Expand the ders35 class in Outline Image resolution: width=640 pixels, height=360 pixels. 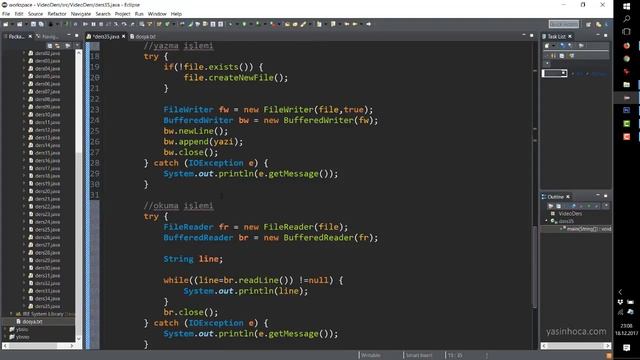[547, 221]
